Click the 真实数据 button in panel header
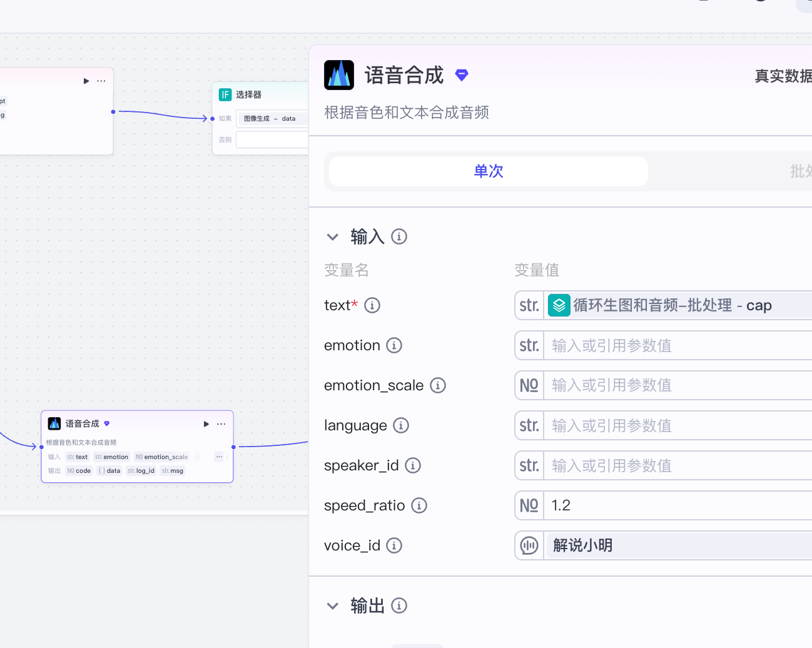The image size is (812, 648). coord(783,76)
